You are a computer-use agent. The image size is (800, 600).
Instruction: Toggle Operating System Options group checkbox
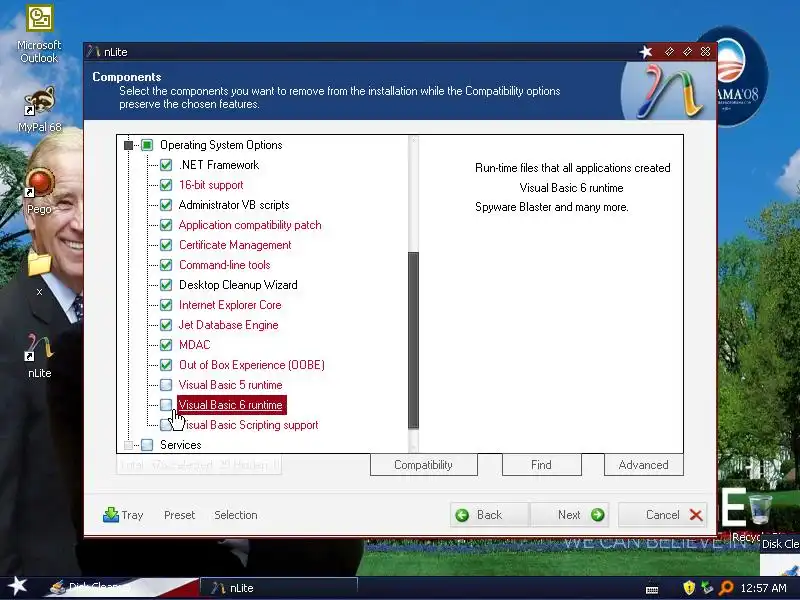147,145
